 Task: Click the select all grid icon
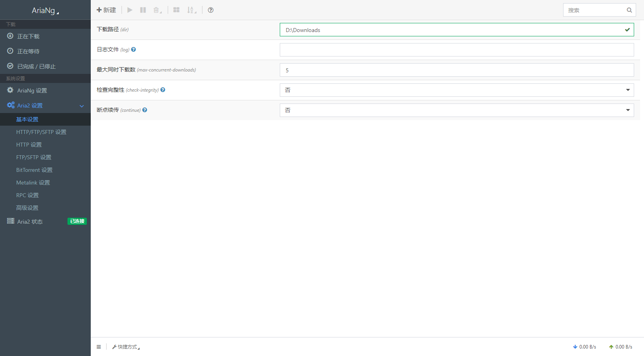click(176, 10)
